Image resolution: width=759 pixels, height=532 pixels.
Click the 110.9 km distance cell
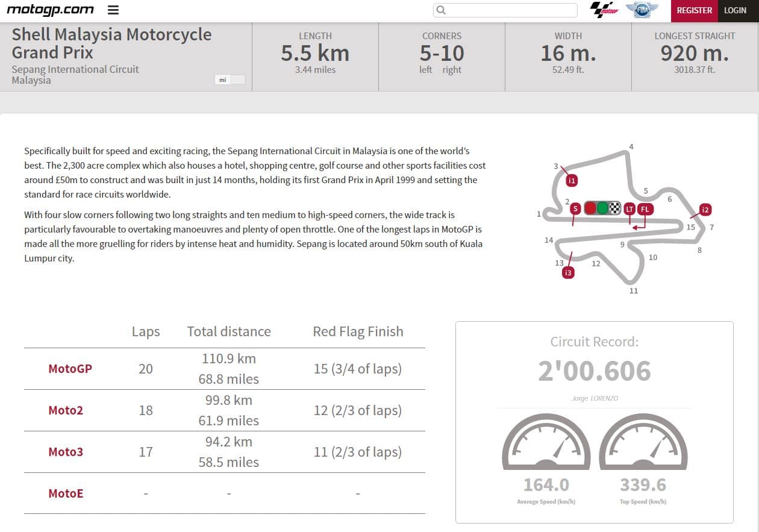click(x=229, y=358)
